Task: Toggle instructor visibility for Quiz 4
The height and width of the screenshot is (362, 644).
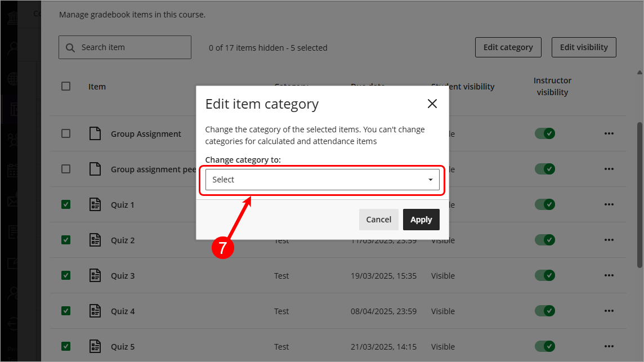Action: click(x=544, y=311)
